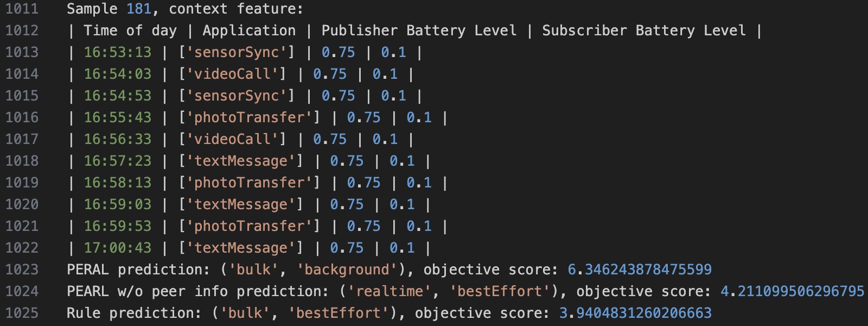Click the 'Time of day' column header

click(x=130, y=30)
